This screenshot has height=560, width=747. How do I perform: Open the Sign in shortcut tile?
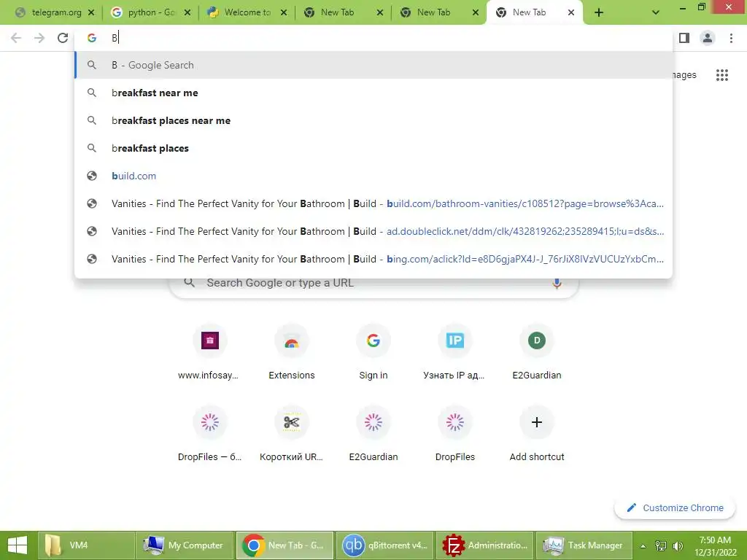373,353
